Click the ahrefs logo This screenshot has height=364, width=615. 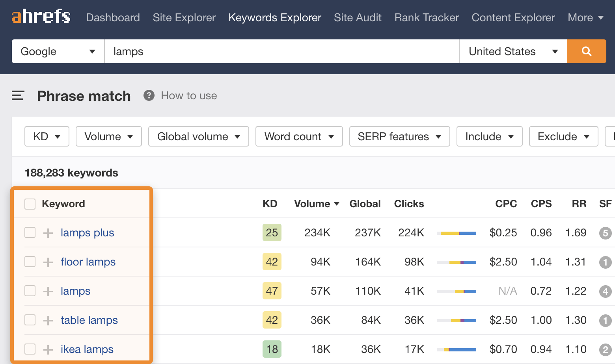(x=41, y=17)
